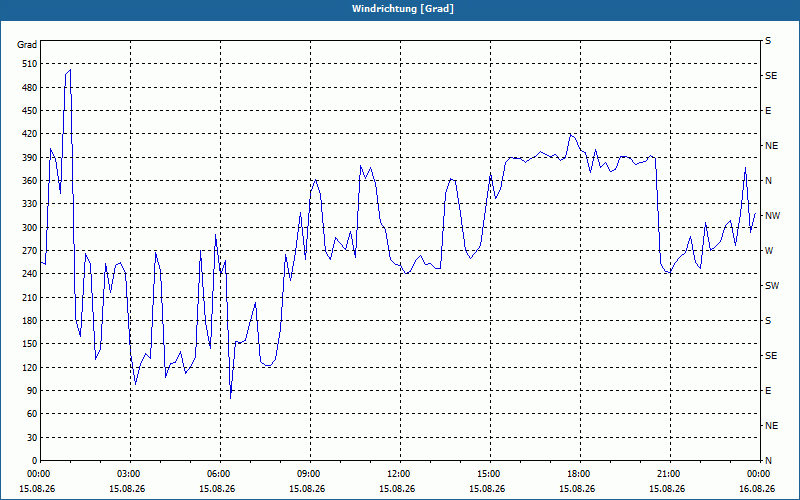Click the E compass label beside 90 gridline
Screen dimensions: 800x500
point(768,391)
